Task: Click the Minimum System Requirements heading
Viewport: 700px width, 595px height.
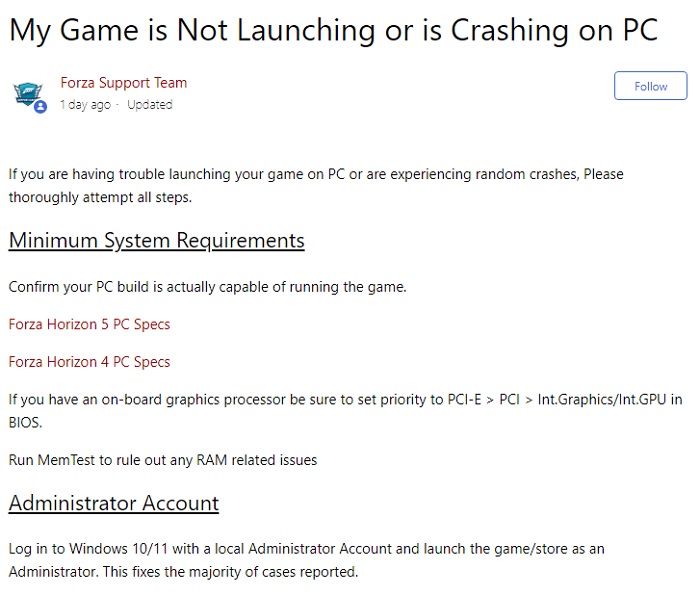Action: pyautogui.click(x=156, y=241)
